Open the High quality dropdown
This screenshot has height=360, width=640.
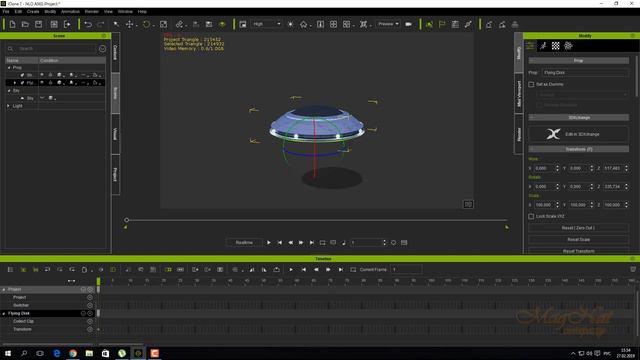pos(267,24)
